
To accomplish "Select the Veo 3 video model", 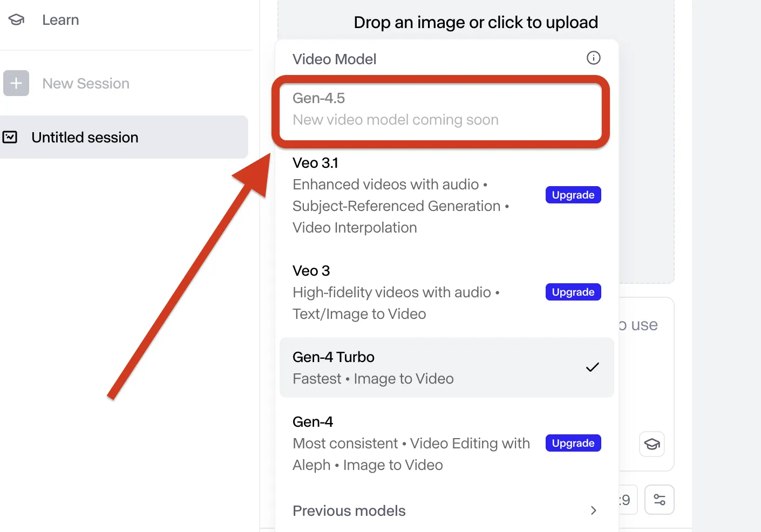I will pyautogui.click(x=399, y=292).
